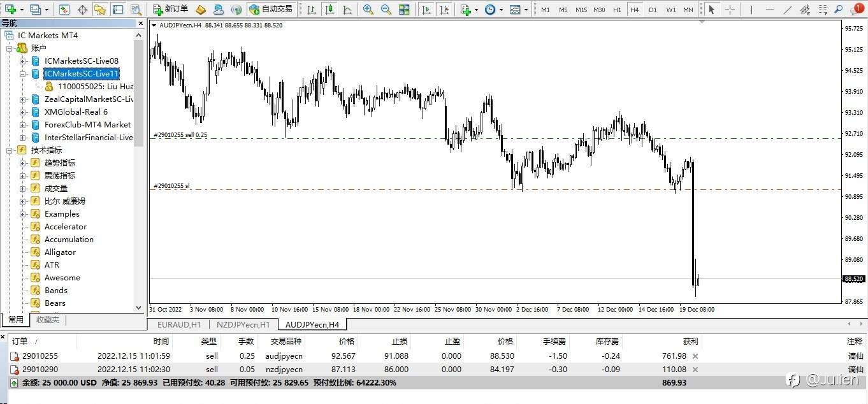Select the equidistant channel tool
This screenshot has height=404, width=868.
806,10
